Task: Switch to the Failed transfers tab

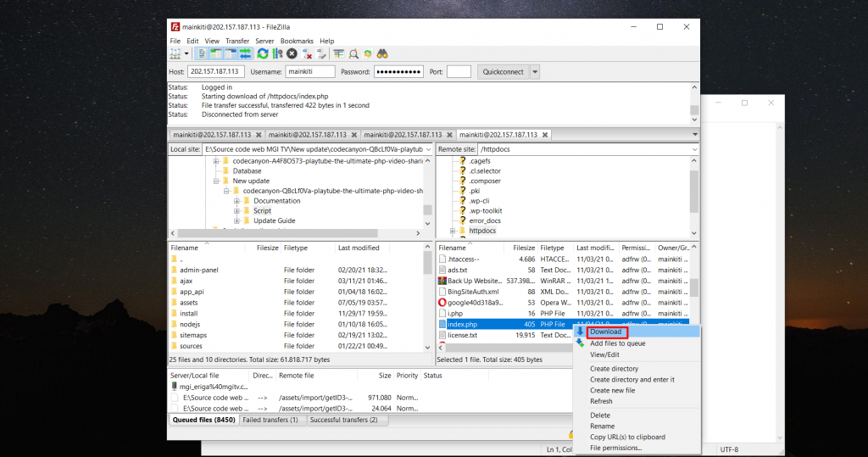Action: pos(270,420)
